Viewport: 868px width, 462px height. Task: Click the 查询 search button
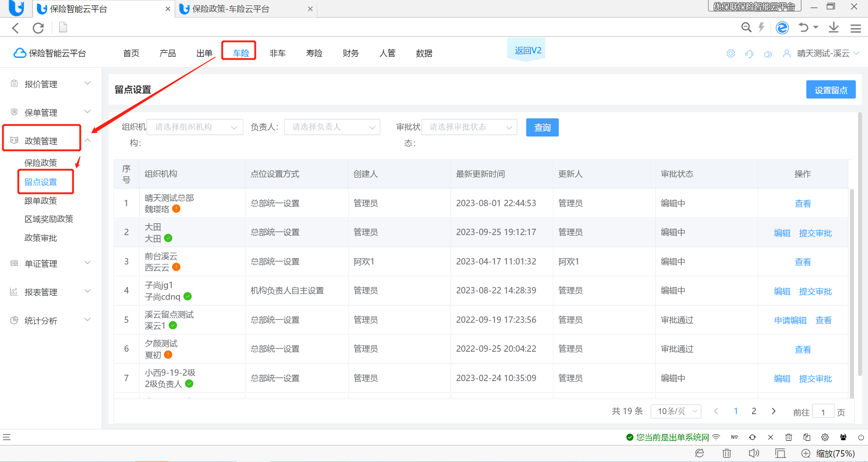542,127
